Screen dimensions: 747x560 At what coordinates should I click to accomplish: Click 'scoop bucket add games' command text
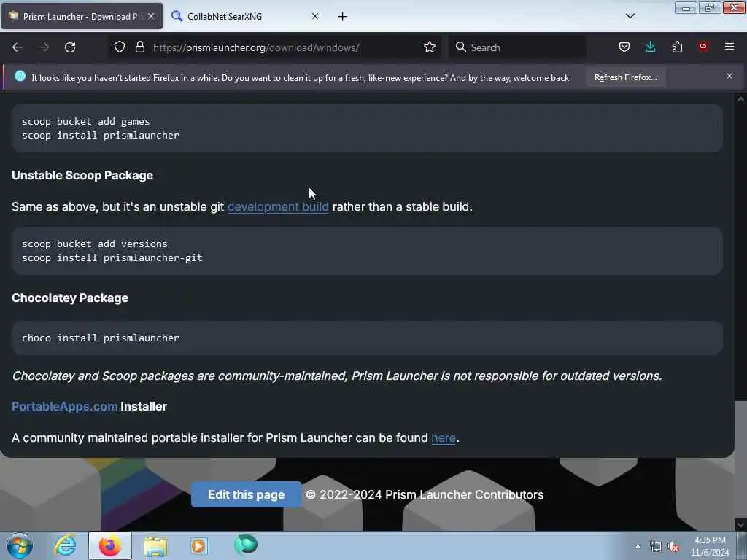coord(86,122)
